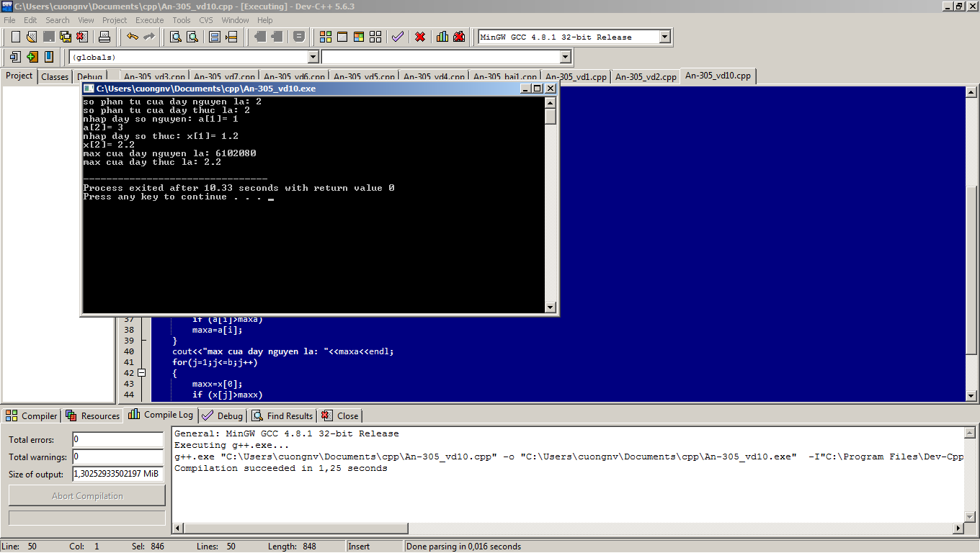This screenshot has width=980, height=553.
Task: Click log line 'Compilation succeeded in 1,25 seconds'
Action: pyautogui.click(x=281, y=468)
